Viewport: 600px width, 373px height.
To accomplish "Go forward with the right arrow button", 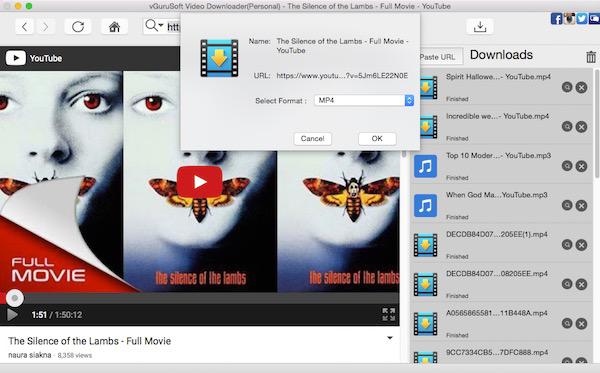I will pos(45,27).
